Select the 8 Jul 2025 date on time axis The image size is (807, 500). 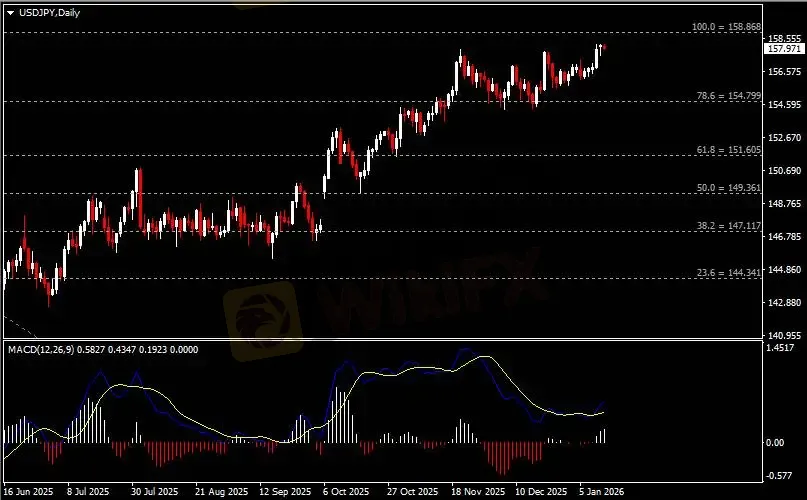point(88,492)
